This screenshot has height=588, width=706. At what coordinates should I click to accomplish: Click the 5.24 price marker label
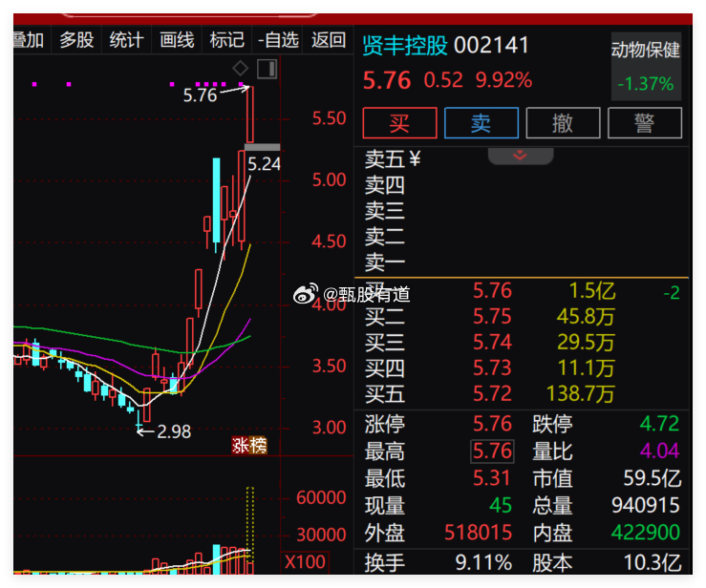coord(264,164)
